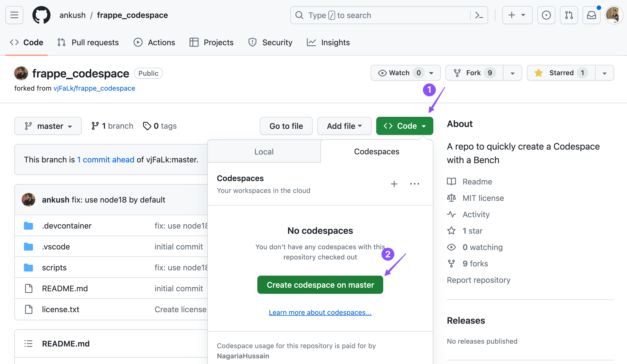The height and width of the screenshot is (364, 627).
Task: Open the .devcontainer folder
Action: [x=67, y=226]
